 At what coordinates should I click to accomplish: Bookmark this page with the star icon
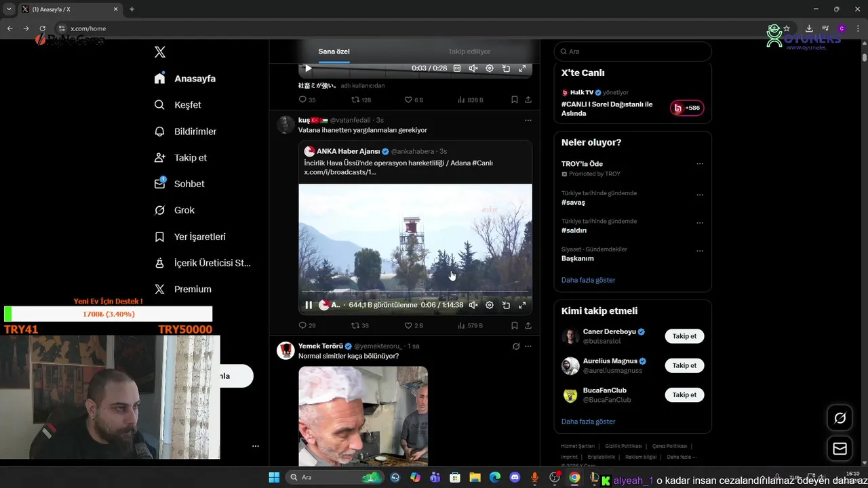[x=787, y=28]
